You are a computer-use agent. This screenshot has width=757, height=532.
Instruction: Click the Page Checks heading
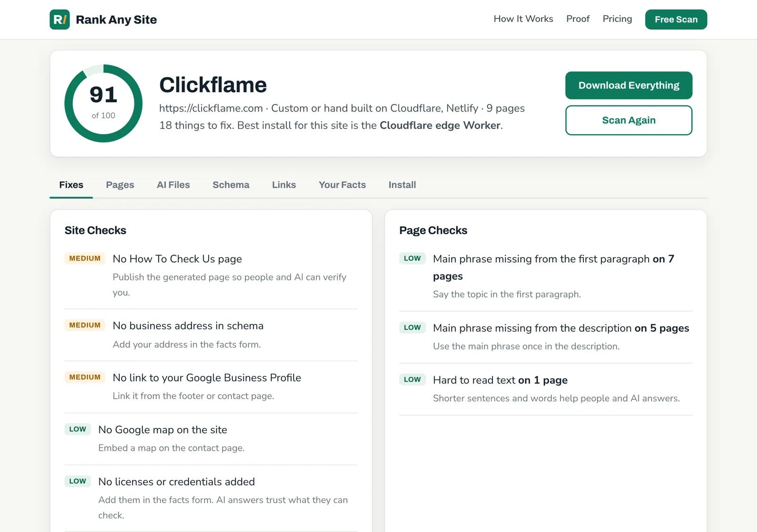pos(433,230)
